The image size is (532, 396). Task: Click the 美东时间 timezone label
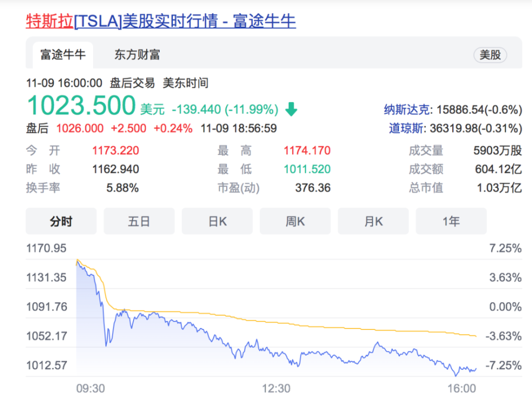click(x=186, y=83)
